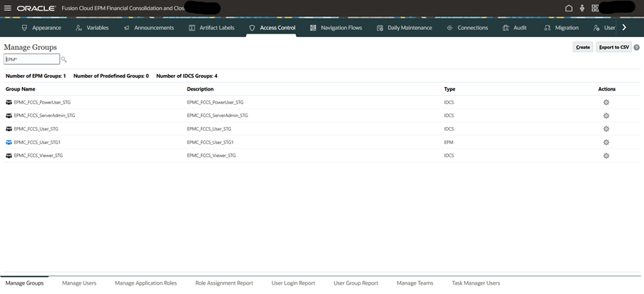
Task: Open the Navigation Flows card
Action: (336, 28)
